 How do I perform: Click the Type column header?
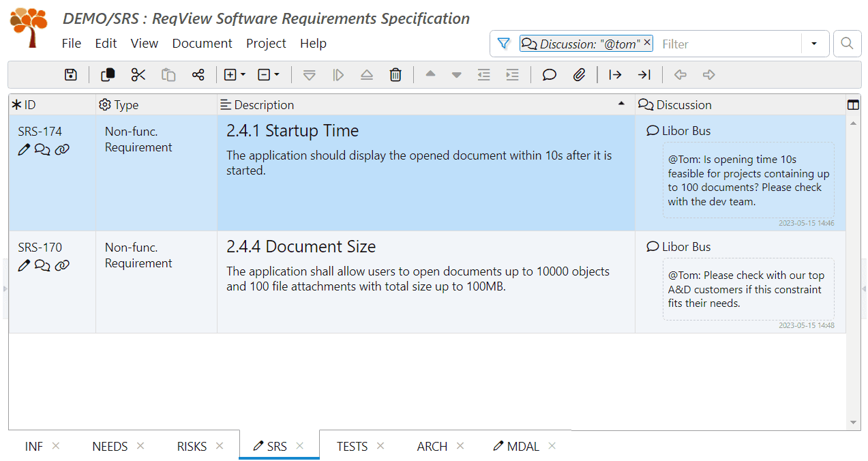[156, 104]
